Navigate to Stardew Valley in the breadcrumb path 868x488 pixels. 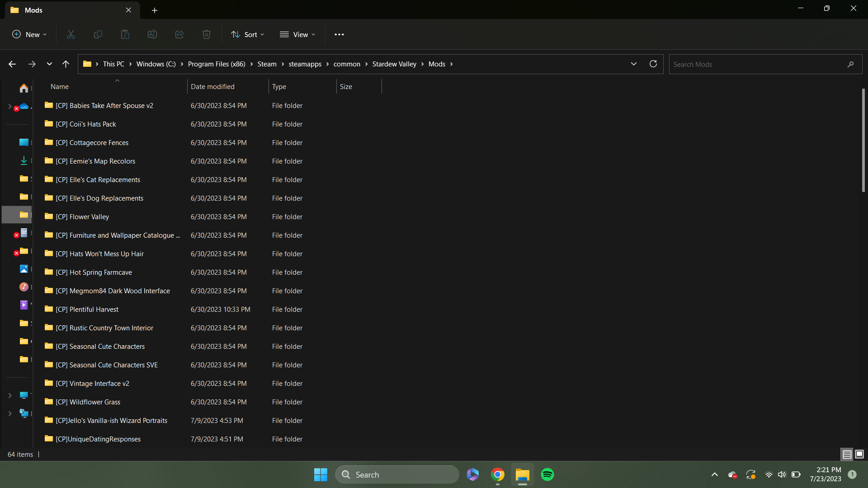pos(394,64)
